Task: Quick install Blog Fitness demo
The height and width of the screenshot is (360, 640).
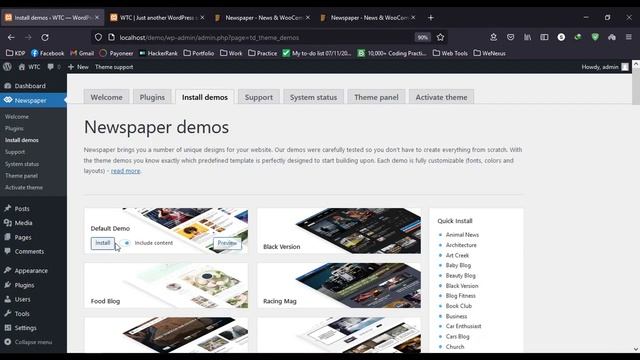Action: tap(460, 296)
